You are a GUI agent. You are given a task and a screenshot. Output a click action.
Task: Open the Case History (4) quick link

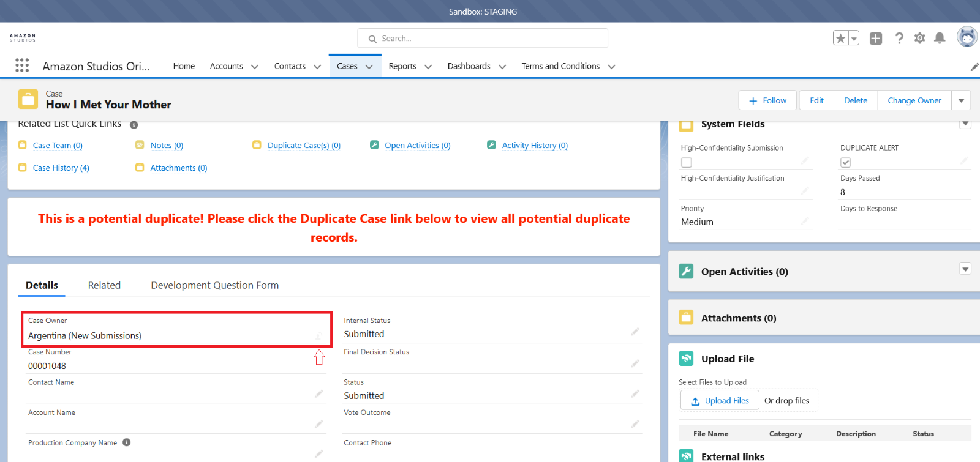click(61, 168)
